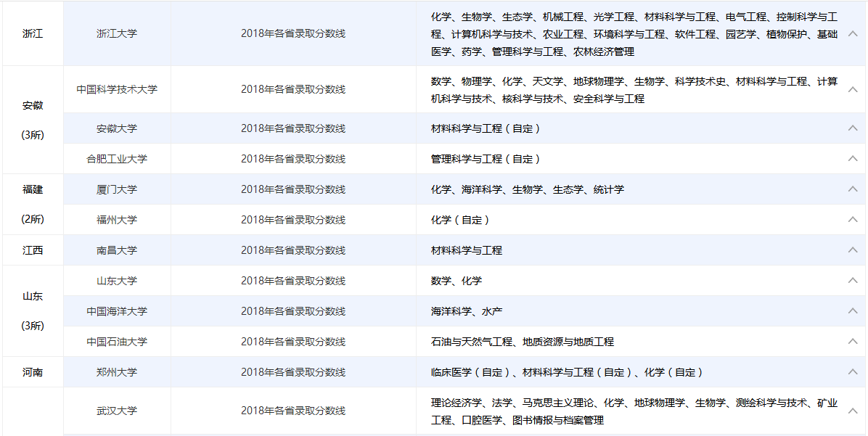This screenshot has height=436, width=868.
Task: Open 武汉大学 university link
Action: tap(117, 411)
